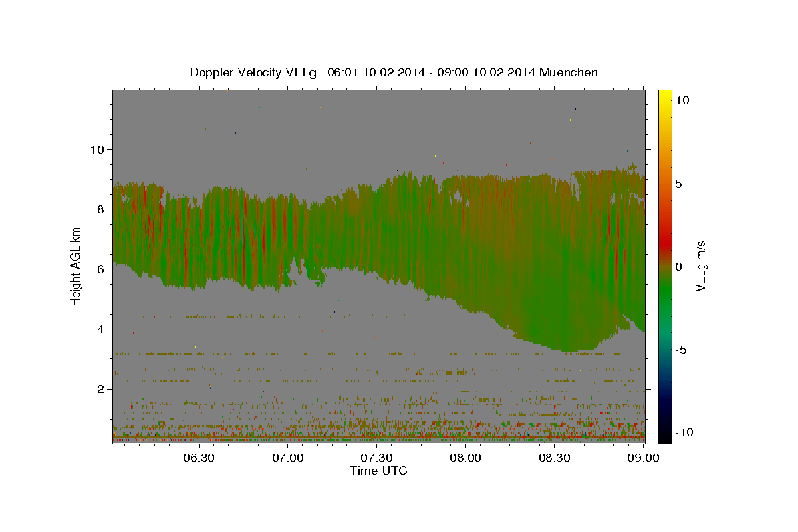Click the colorbar value '-10'
Image resolution: width=798 pixels, height=532 pixels.
click(684, 432)
